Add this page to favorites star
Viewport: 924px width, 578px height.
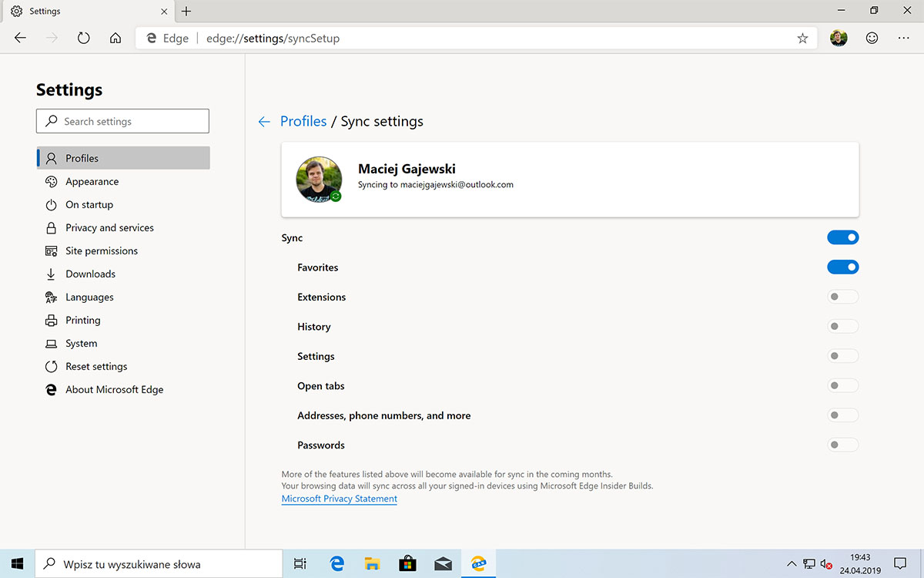click(802, 38)
